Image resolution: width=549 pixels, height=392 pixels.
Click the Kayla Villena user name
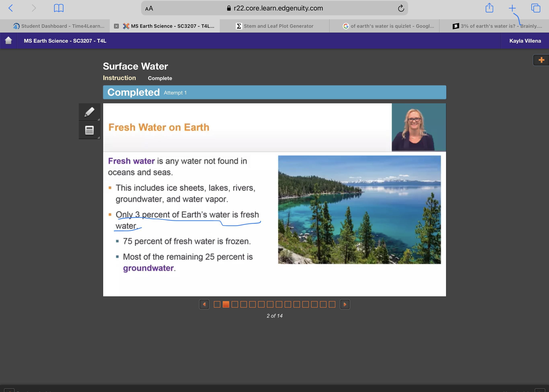525,41
